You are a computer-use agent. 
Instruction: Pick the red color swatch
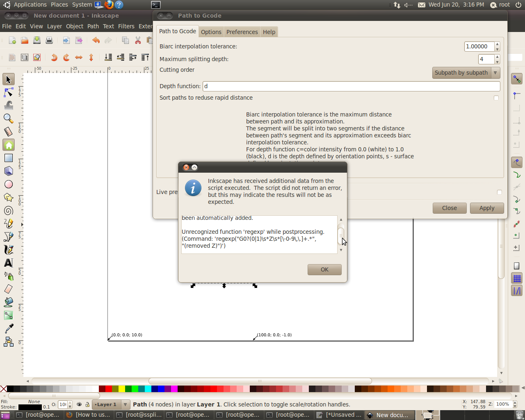(x=109, y=389)
